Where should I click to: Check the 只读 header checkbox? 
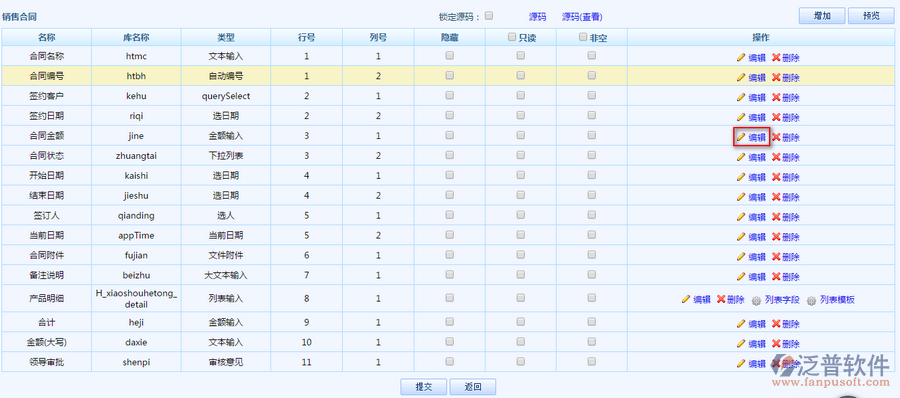512,37
